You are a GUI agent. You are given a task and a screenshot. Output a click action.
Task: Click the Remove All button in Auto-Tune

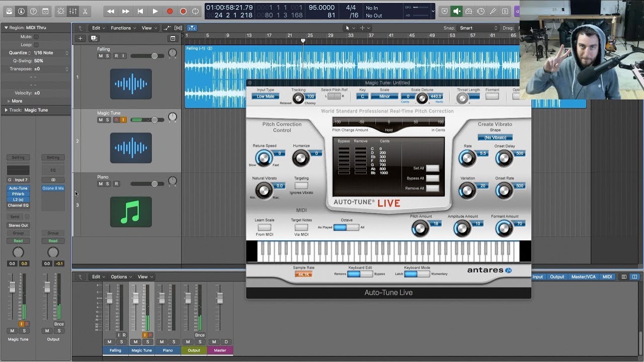tap(432, 189)
